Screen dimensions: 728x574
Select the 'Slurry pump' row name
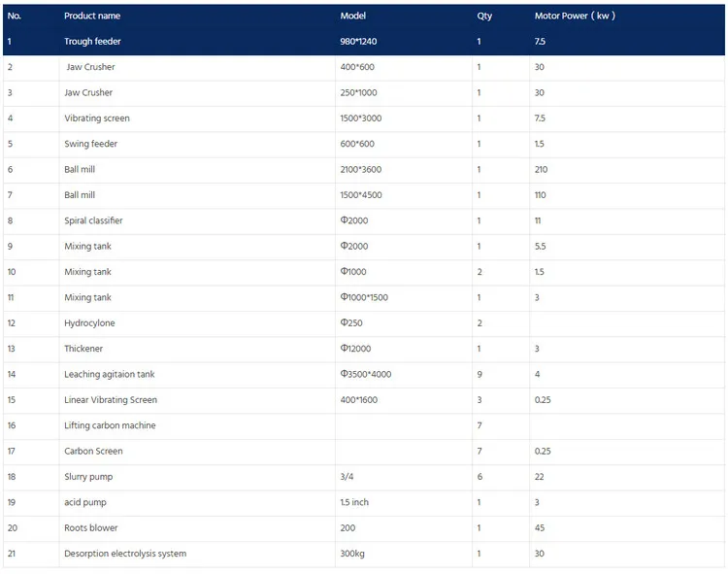click(x=88, y=477)
